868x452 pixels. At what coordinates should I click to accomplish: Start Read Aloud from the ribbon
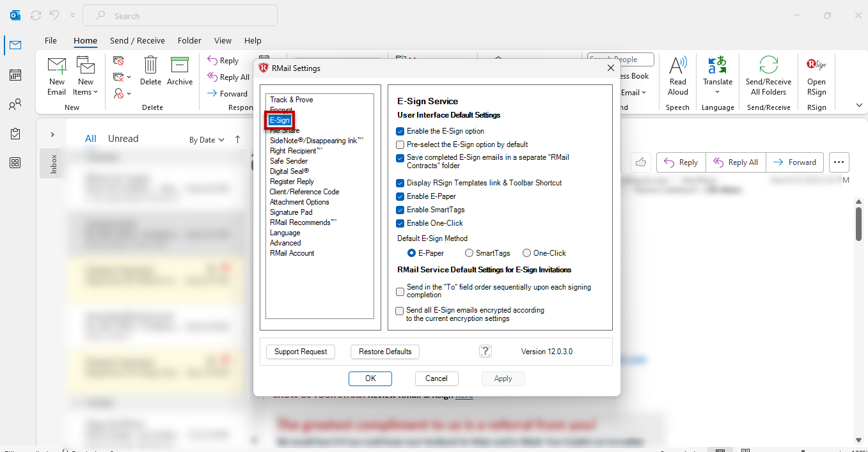tap(678, 75)
